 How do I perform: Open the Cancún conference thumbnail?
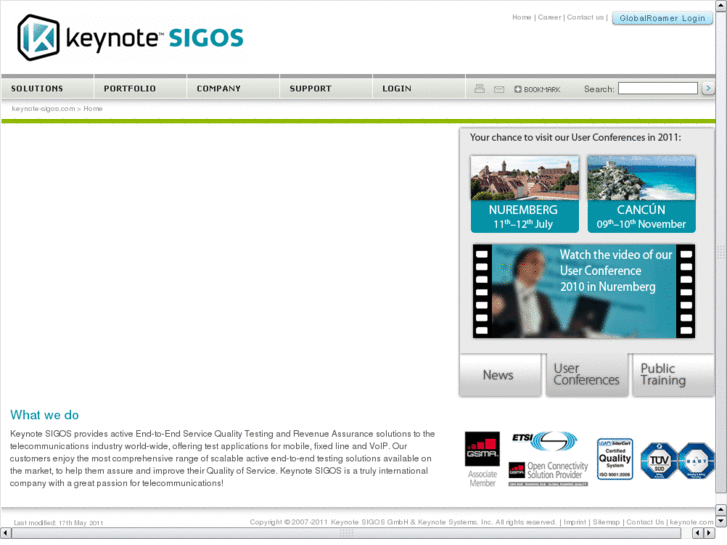coord(641,194)
